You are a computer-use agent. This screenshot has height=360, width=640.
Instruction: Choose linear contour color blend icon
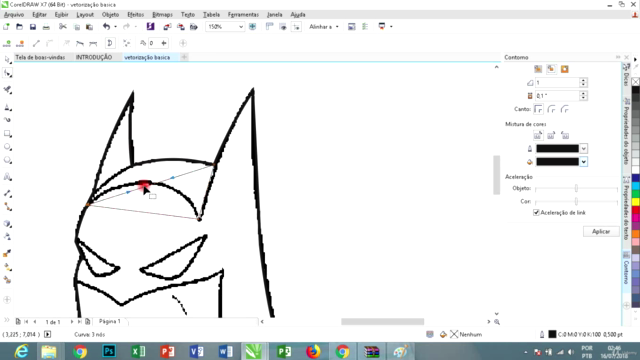(x=538, y=136)
